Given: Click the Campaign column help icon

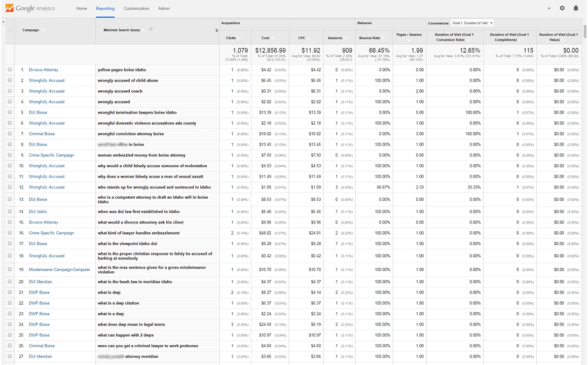Looking at the screenshot, I should pyautogui.click(x=43, y=30).
